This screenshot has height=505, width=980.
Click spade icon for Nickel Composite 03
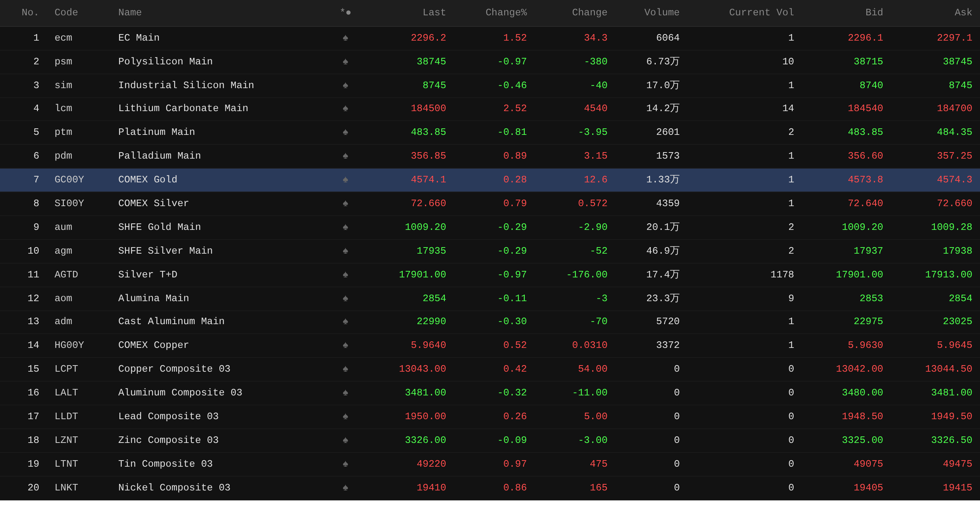click(345, 488)
